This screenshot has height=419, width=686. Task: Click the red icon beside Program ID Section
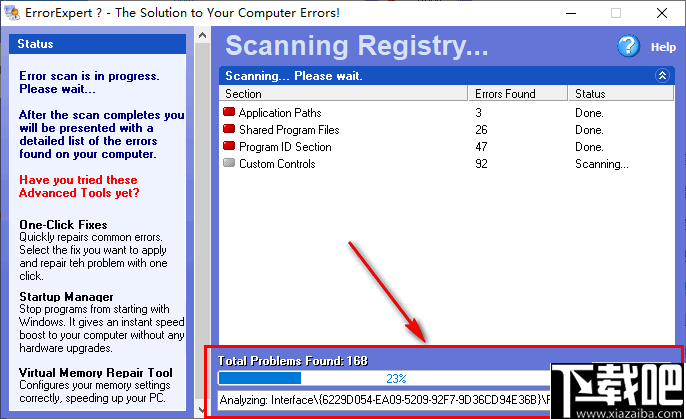pos(229,146)
